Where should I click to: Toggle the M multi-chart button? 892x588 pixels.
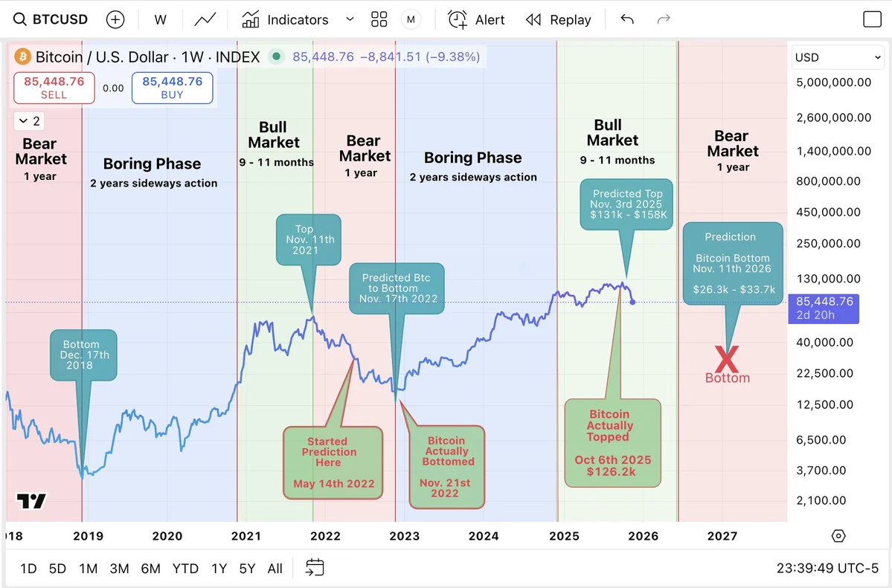coord(411,20)
